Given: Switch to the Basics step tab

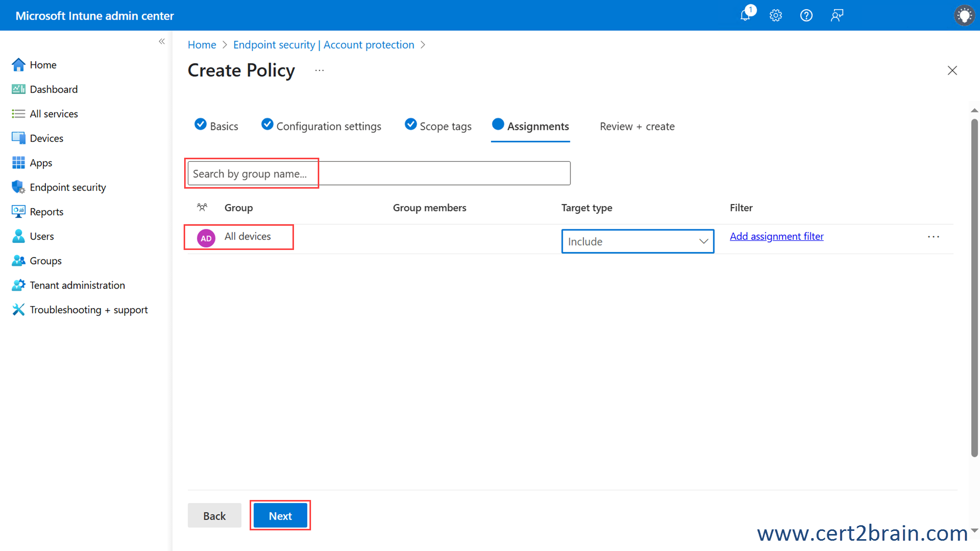Looking at the screenshot, I should [x=216, y=126].
